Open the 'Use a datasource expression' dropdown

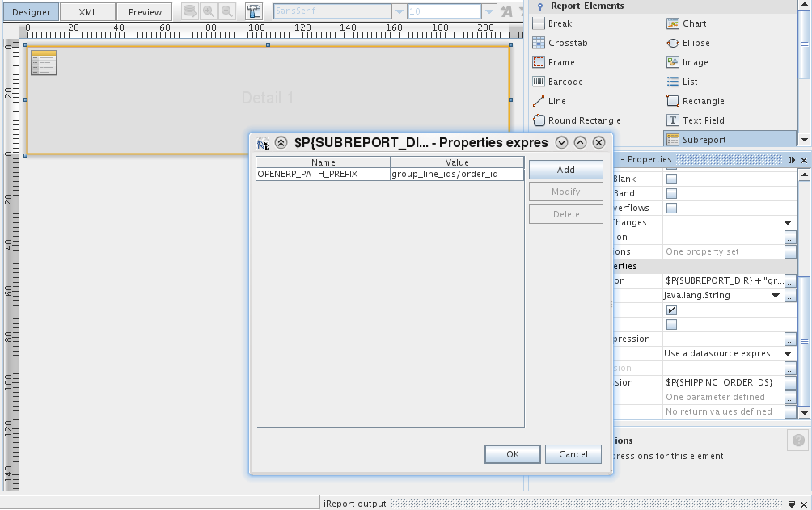click(788, 354)
